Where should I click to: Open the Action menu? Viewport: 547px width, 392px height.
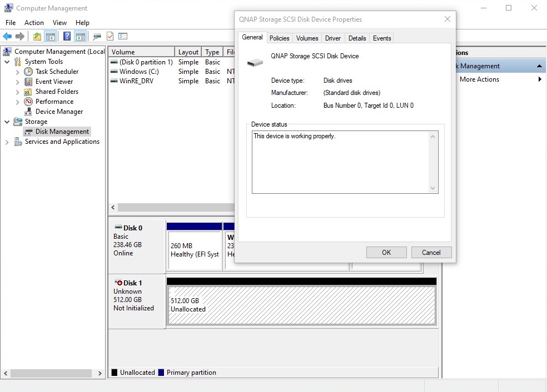point(34,23)
